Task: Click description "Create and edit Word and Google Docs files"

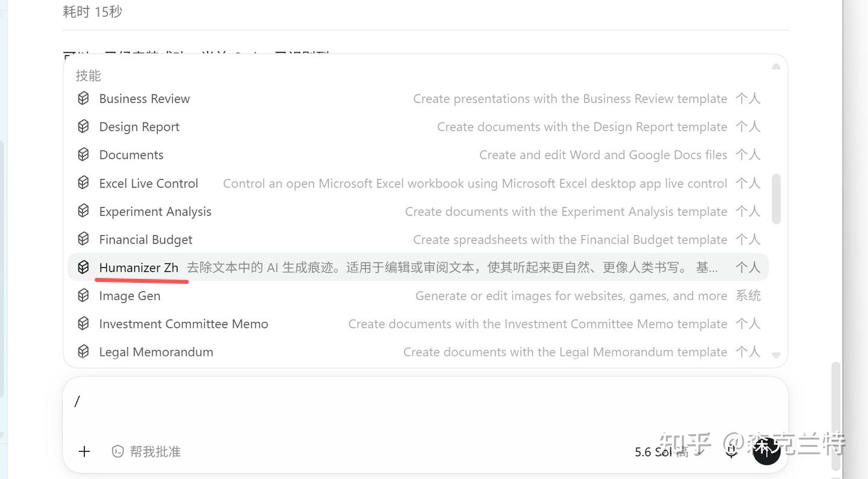Action: 603,155
